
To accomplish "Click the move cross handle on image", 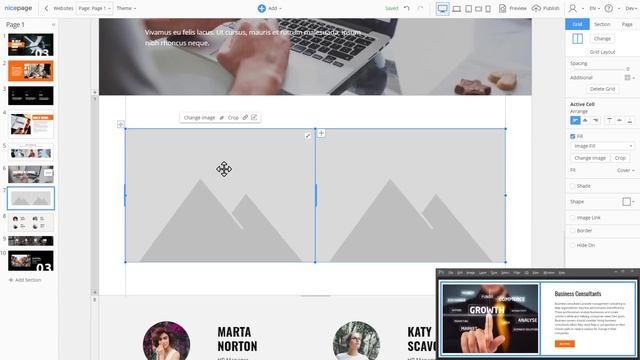I will coord(224,169).
